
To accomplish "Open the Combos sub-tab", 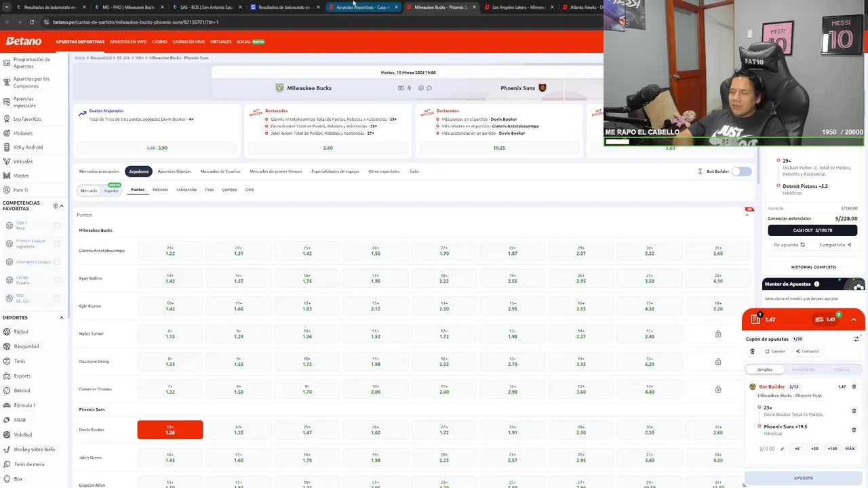I will (x=229, y=190).
